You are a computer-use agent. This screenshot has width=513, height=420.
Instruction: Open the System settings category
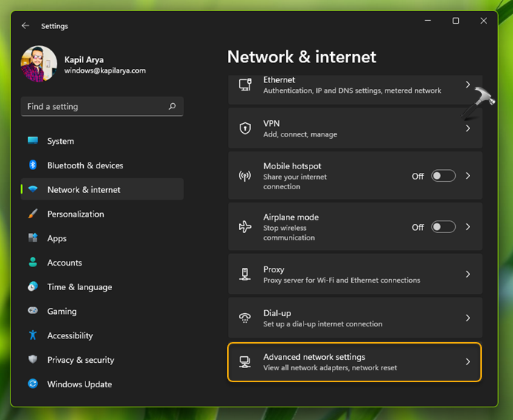coord(60,141)
